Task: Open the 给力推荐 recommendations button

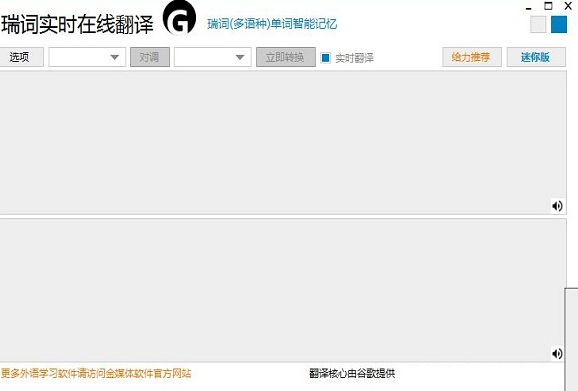Action: click(472, 57)
